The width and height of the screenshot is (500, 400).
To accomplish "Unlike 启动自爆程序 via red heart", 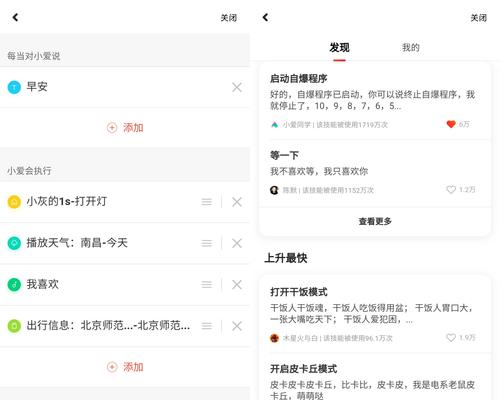I will [x=451, y=124].
